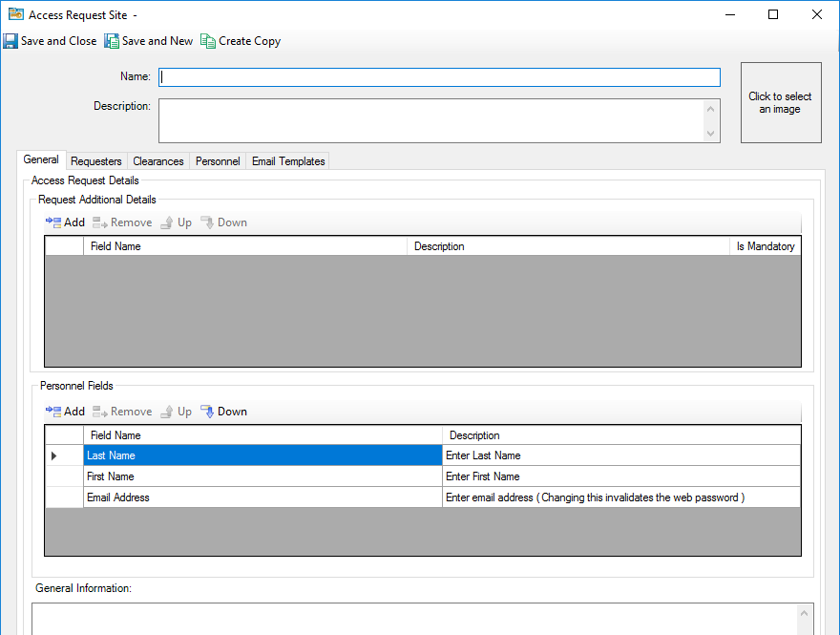Click the First Name row header
The image size is (840, 635).
pos(64,476)
